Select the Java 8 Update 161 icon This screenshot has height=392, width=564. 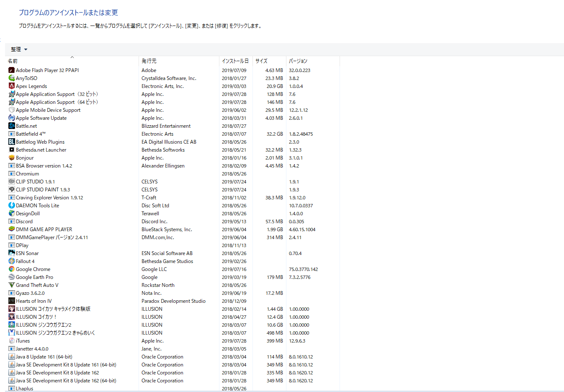(x=12, y=357)
